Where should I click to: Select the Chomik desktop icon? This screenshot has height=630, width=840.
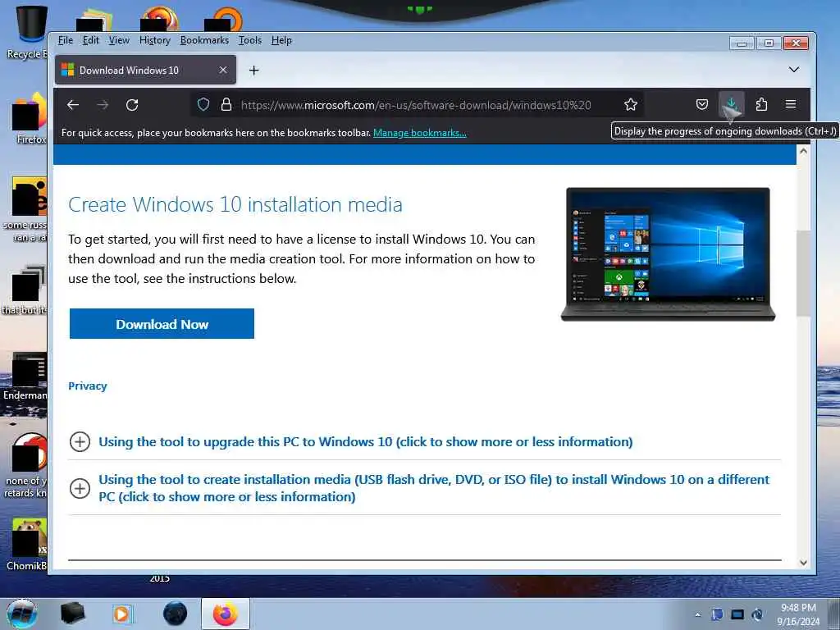(25, 545)
